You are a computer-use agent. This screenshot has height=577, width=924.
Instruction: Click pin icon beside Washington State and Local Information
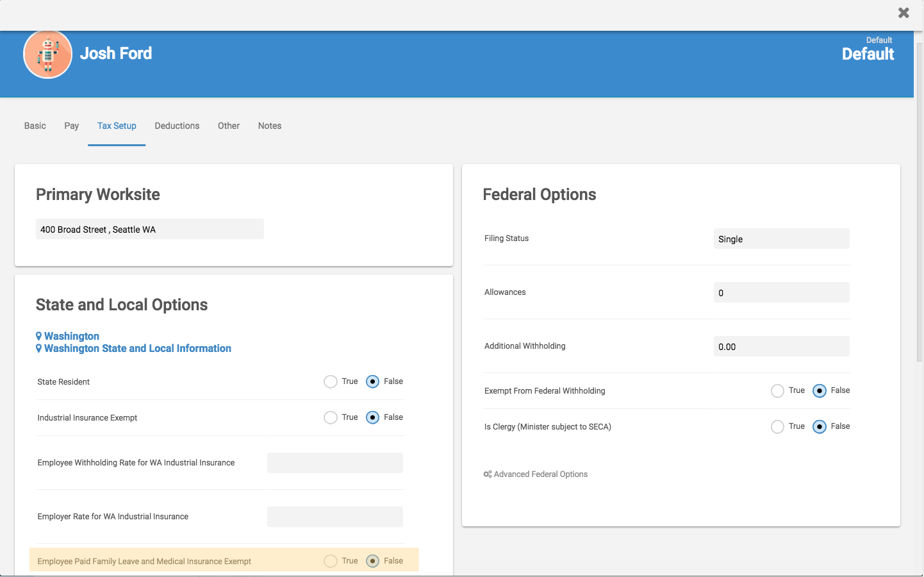point(39,348)
